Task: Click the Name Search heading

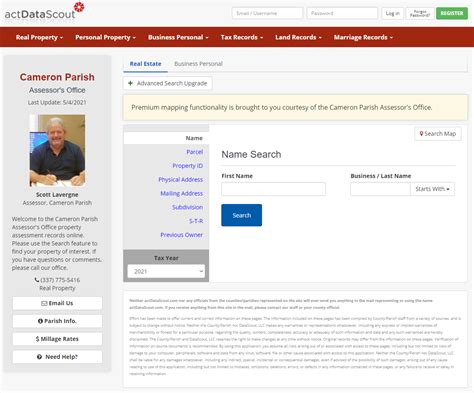Action: pyautogui.click(x=251, y=154)
